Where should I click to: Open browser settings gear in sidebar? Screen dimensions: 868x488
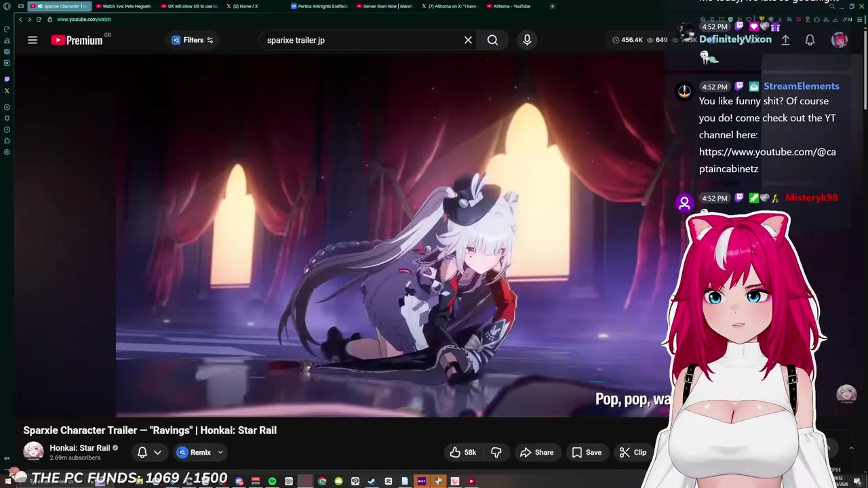coord(7,152)
